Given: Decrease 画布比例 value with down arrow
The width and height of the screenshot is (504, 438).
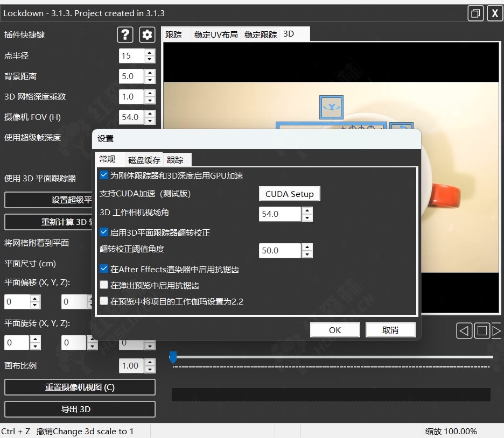Looking at the screenshot, I should [150, 369].
